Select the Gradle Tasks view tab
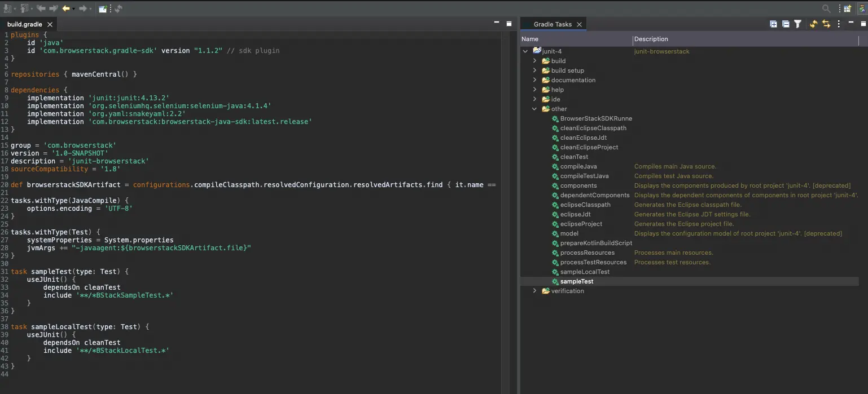 coord(552,24)
